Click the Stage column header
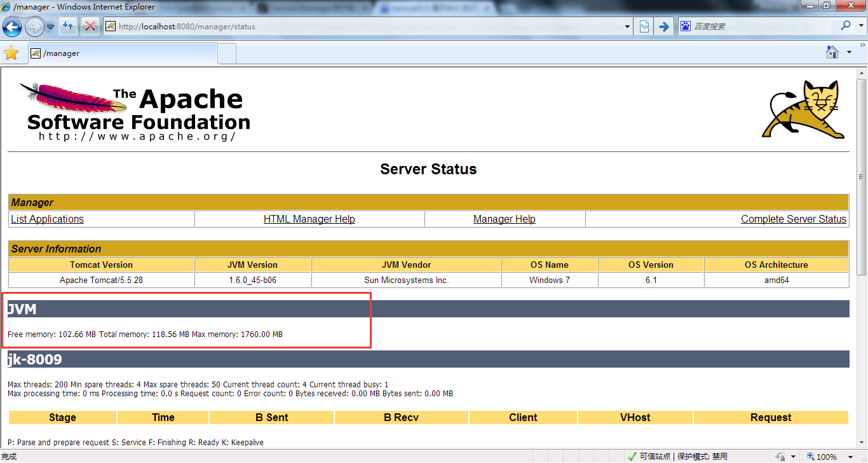868x463 pixels. (x=62, y=417)
